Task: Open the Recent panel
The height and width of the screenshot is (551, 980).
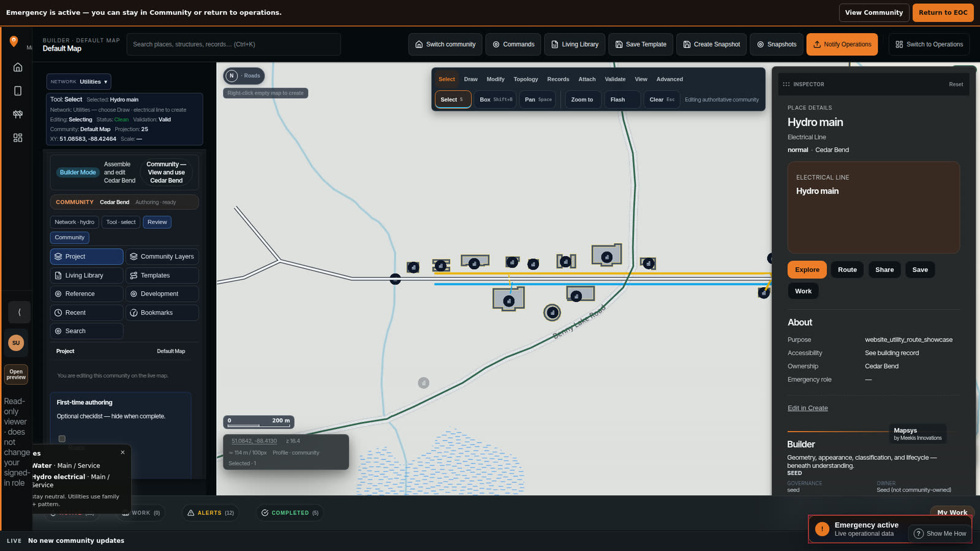Action: pyautogui.click(x=86, y=313)
